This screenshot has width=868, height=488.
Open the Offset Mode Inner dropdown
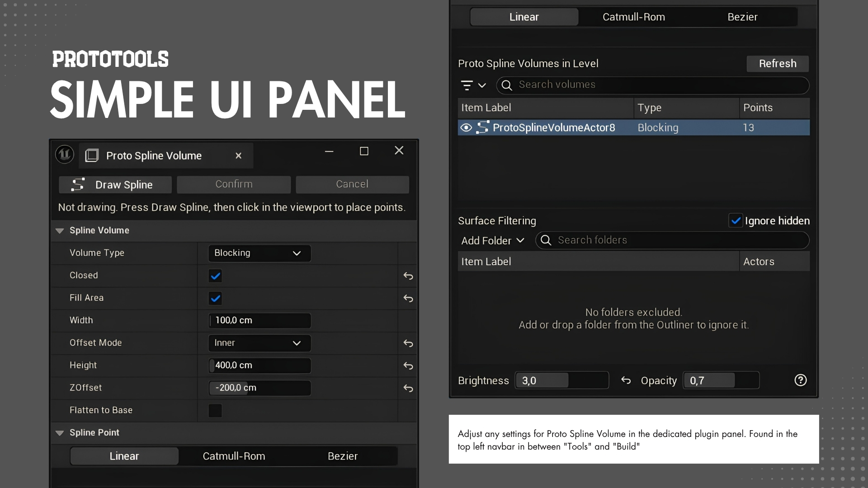coord(259,343)
